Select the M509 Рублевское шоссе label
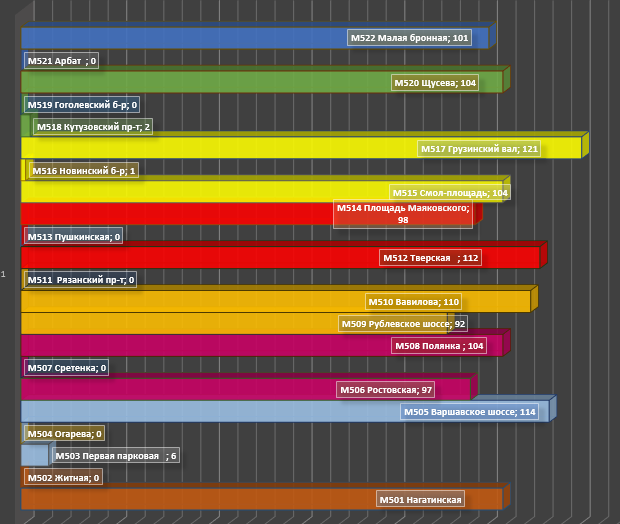This screenshot has height=524, width=620. click(x=403, y=324)
